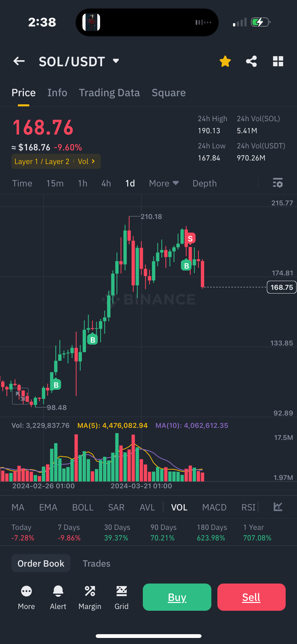Select the 1d chart interval

pos(130,183)
